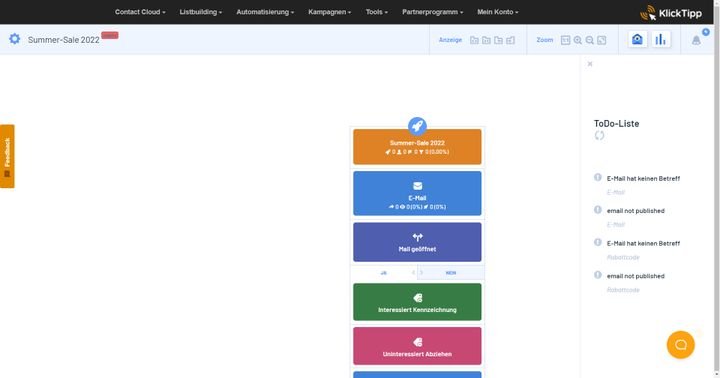Click the Interessiert Kennzeichnung block label
This screenshot has height=378, width=720.
pyautogui.click(x=417, y=310)
